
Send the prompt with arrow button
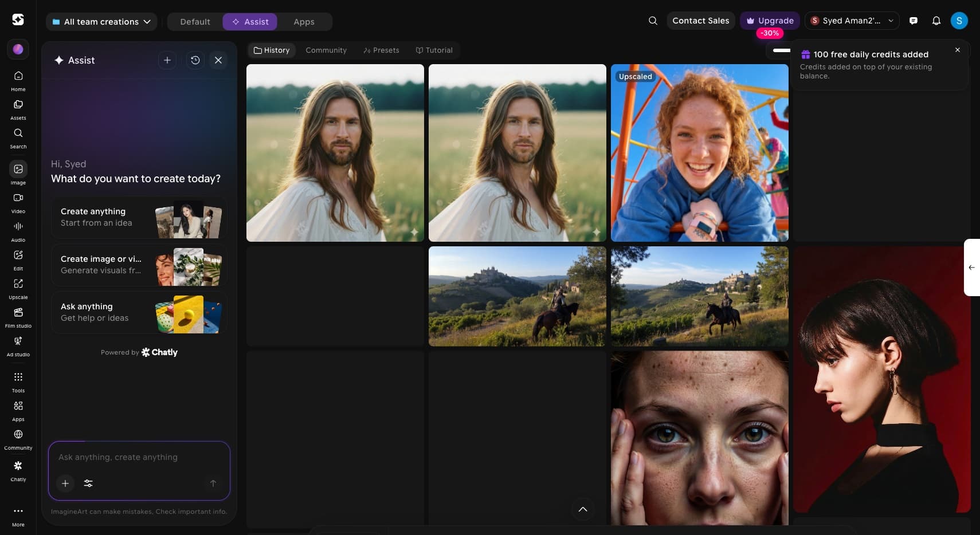213,483
